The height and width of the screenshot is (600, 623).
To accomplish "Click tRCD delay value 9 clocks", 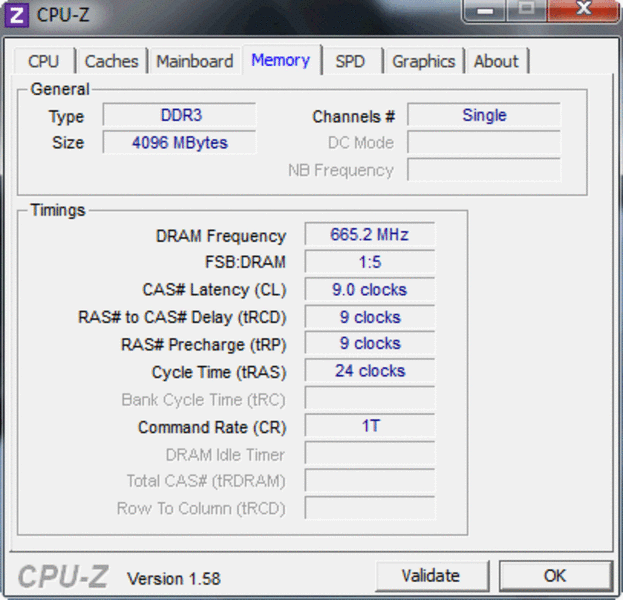I will [370, 317].
